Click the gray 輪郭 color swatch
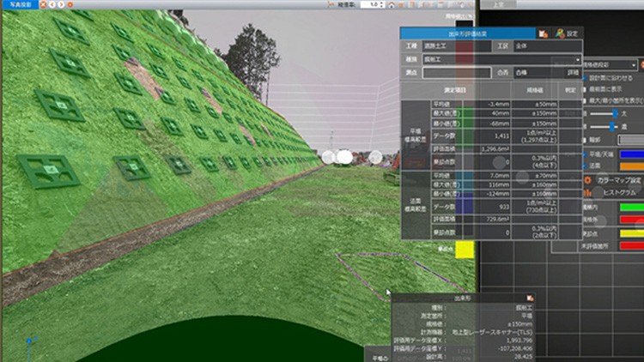The image size is (644, 362). (631, 140)
